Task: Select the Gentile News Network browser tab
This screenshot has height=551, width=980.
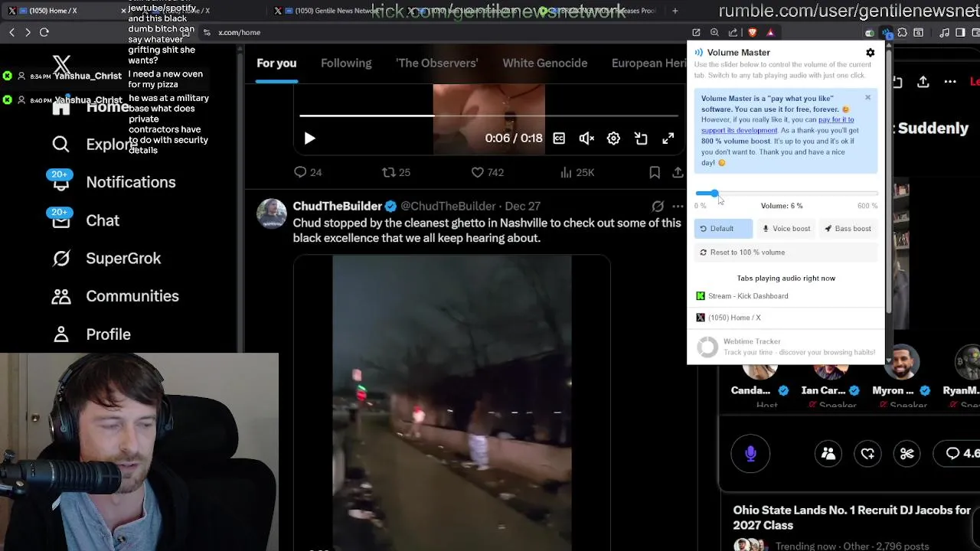Action: (x=333, y=11)
